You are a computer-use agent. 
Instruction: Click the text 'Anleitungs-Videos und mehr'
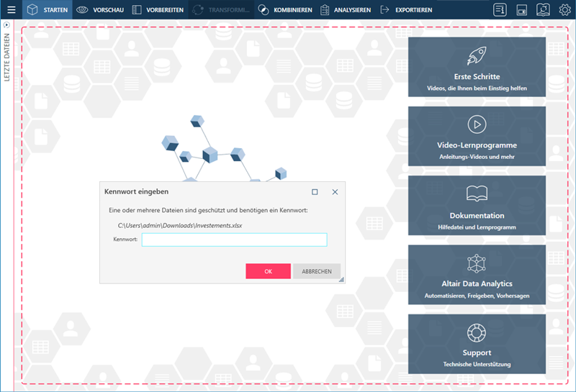[477, 157]
